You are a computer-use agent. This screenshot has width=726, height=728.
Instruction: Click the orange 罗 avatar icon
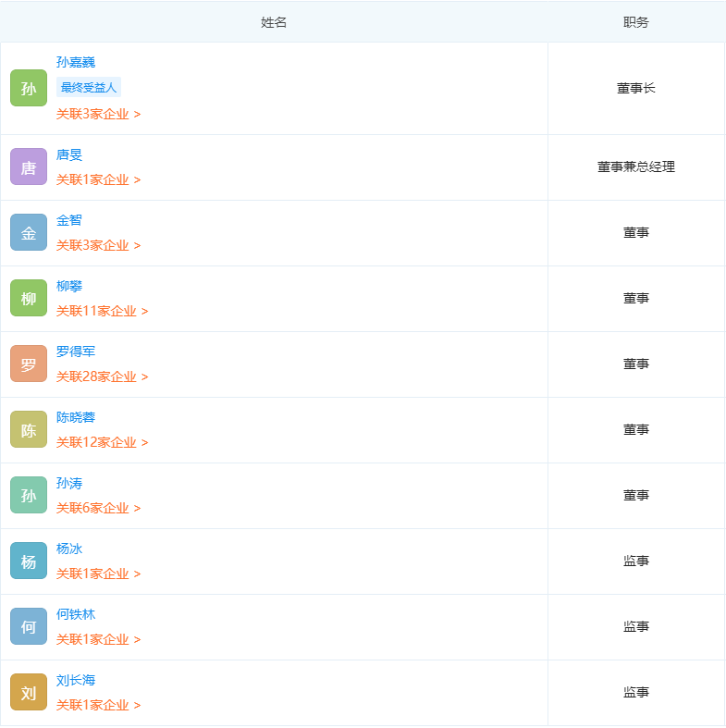[x=29, y=364]
